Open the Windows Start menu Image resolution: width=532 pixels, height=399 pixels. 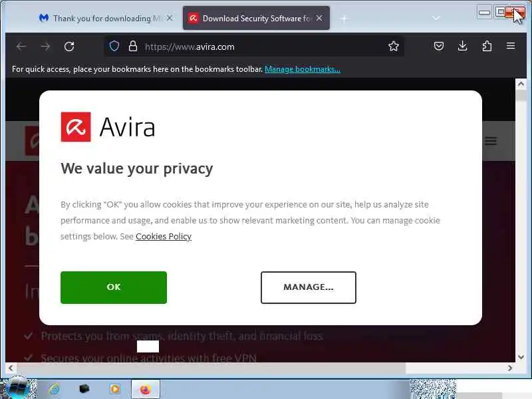tap(17, 389)
